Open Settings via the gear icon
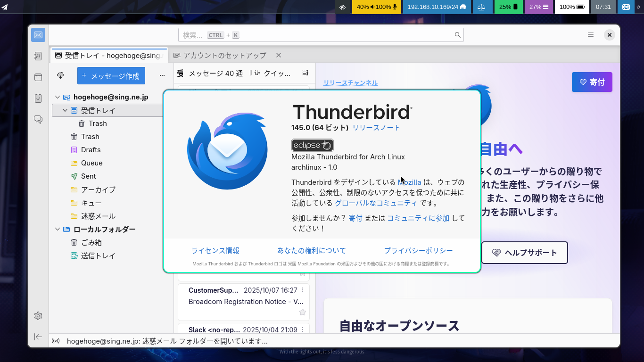The width and height of the screenshot is (644, 362). point(38,316)
